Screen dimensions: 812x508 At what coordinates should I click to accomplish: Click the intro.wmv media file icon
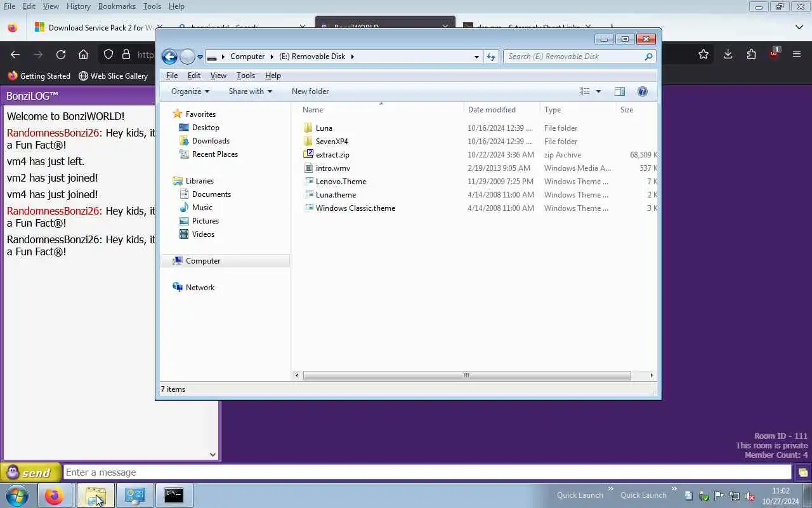click(x=308, y=168)
